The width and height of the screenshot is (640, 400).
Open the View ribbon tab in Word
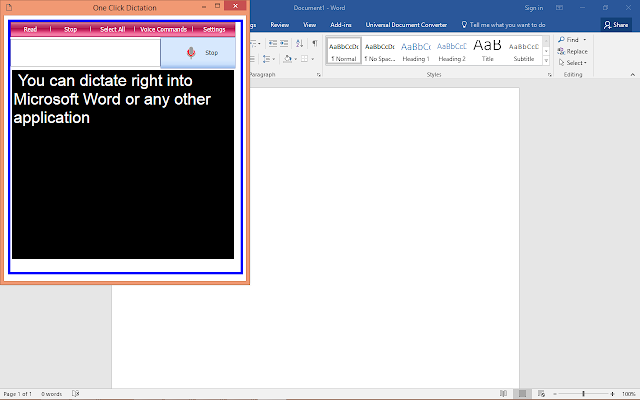pyautogui.click(x=309, y=25)
